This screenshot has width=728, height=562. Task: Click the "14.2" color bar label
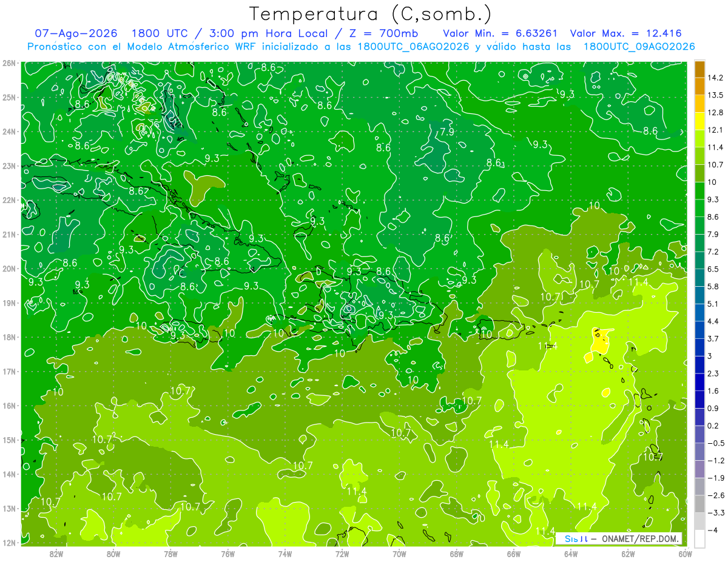(x=715, y=78)
